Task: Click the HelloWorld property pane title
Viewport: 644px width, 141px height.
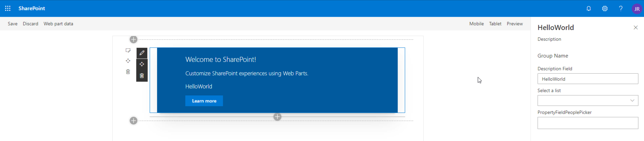Action: [555, 28]
